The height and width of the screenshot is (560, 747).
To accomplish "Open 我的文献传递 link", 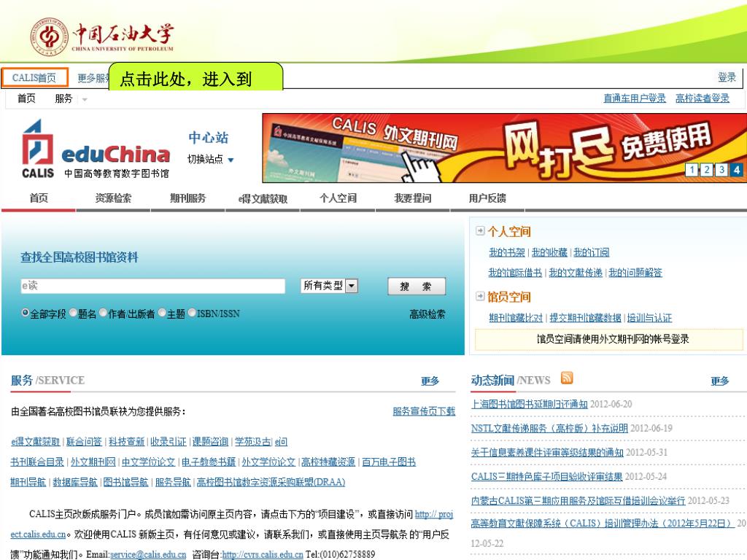I will [x=576, y=273].
